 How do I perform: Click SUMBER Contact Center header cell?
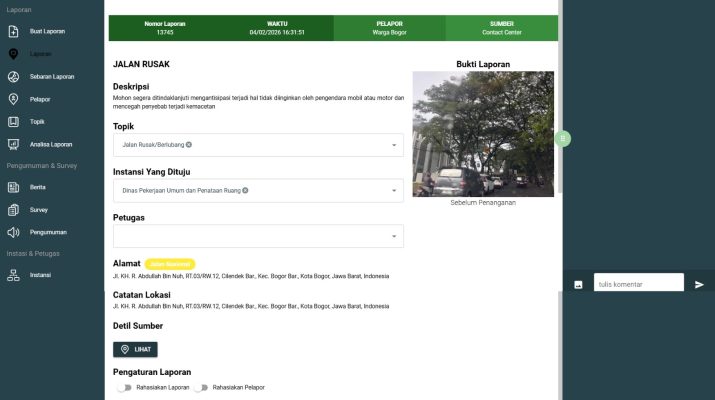tap(502, 28)
